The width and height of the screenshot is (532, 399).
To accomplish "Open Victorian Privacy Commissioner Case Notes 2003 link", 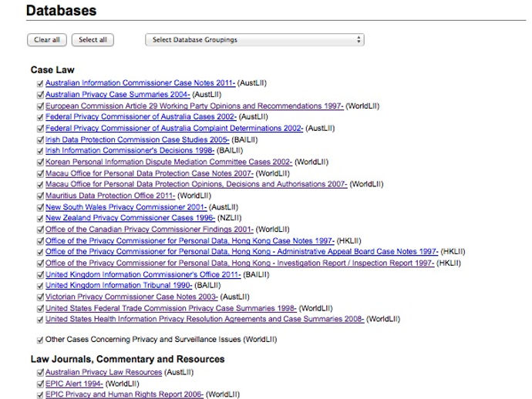I will (x=132, y=297).
